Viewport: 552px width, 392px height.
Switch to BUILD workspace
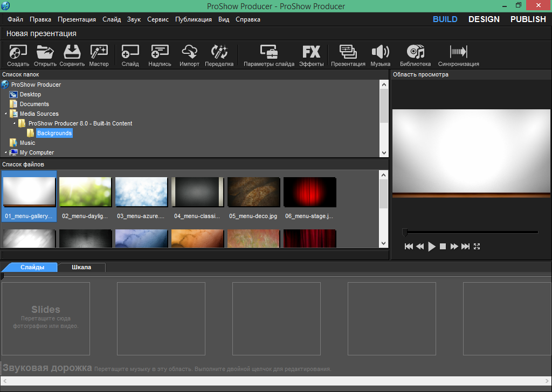pos(445,19)
